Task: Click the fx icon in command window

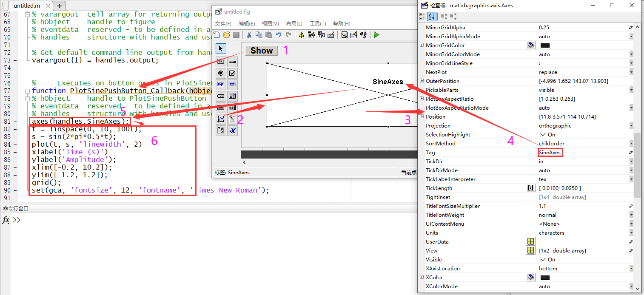Action: (6, 220)
